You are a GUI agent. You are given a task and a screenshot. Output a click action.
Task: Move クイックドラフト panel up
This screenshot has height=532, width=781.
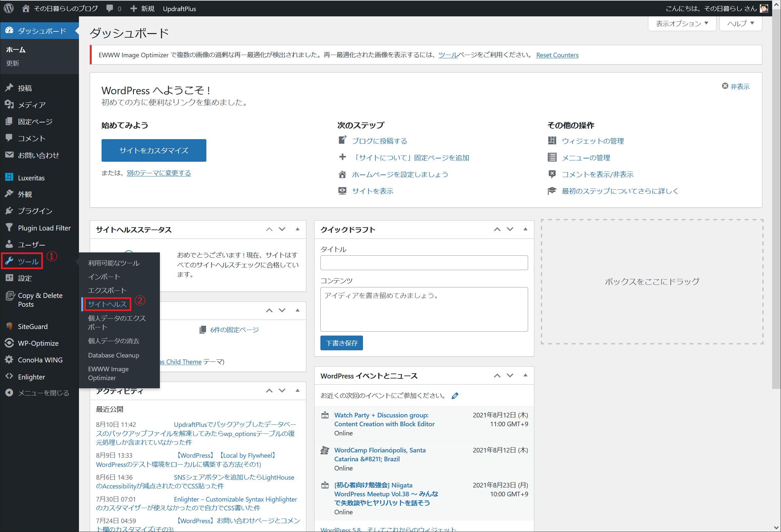pyautogui.click(x=497, y=229)
